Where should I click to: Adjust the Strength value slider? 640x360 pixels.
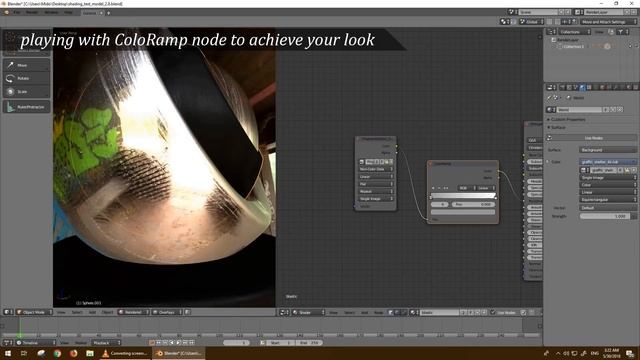pyautogui.click(x=605, y=216)
